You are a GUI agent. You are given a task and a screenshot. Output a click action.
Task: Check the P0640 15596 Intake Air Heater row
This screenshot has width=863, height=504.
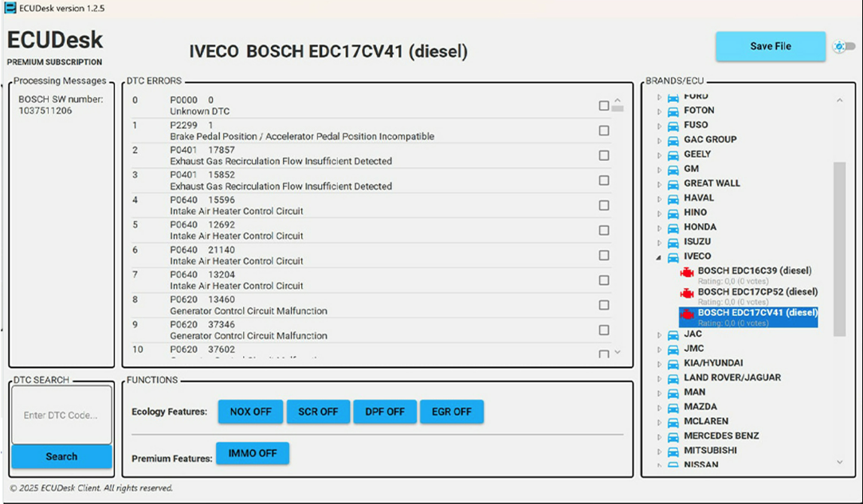coord(604,205)
